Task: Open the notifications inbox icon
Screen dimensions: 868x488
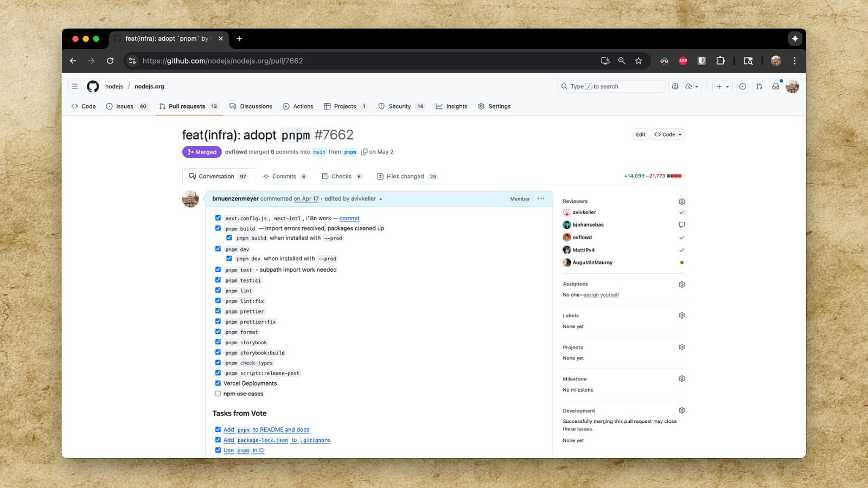Action: [776, 87]
